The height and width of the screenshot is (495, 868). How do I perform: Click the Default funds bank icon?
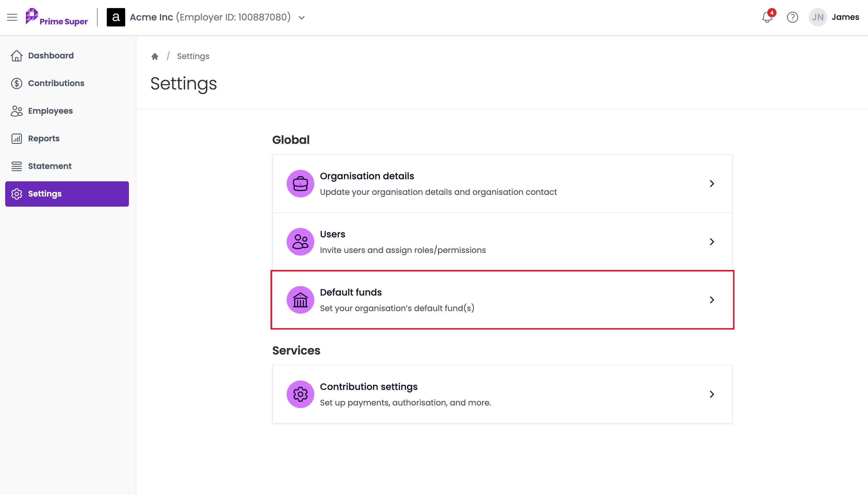(x=300, y=300)
